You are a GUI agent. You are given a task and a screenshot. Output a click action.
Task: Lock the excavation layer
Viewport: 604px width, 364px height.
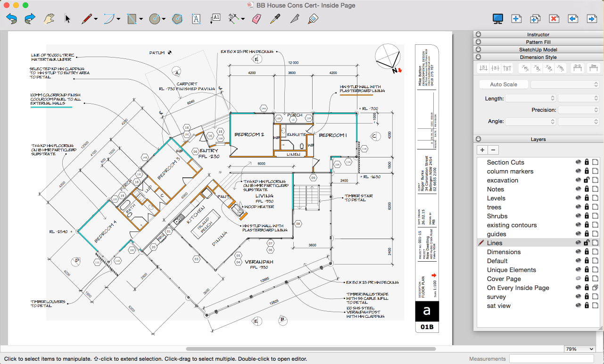(587, 180)
